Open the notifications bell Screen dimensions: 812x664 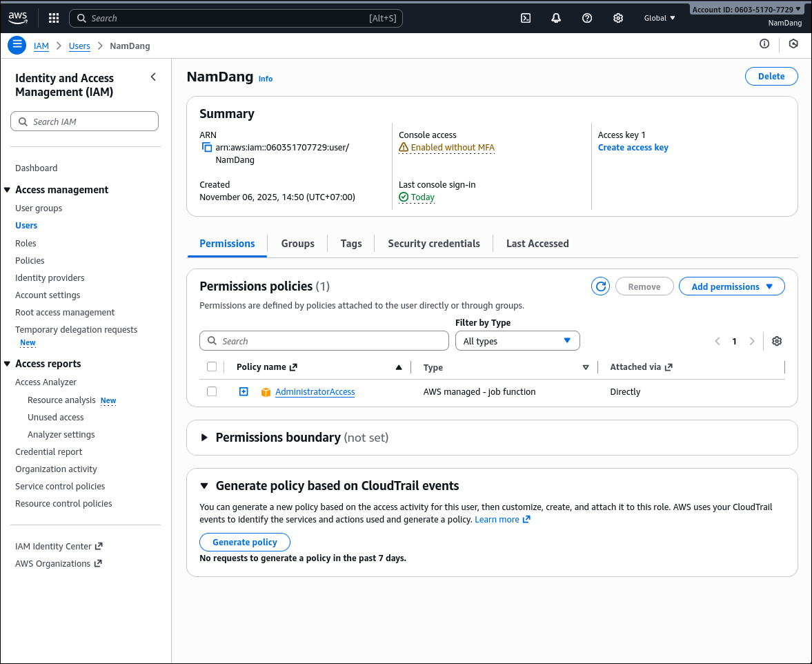(556, 18)
